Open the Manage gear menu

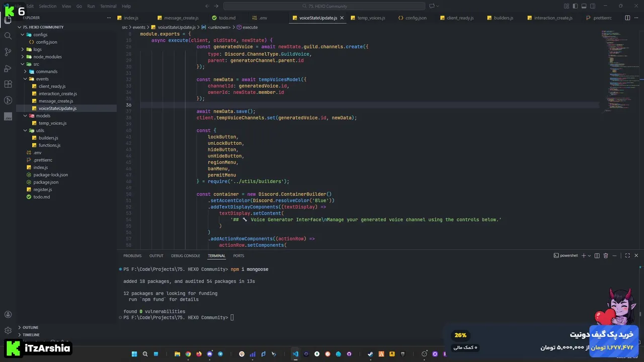click(8, 331)
